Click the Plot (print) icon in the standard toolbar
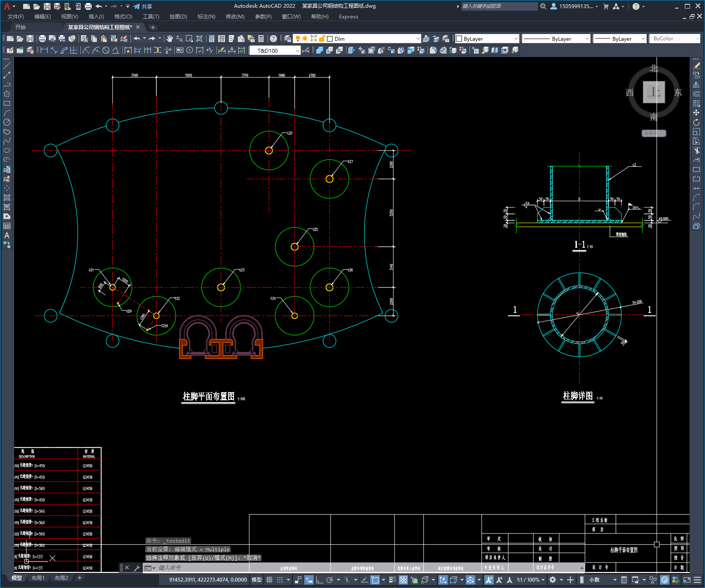This screenshot has width=705, height=588. (x=42, y=39)
